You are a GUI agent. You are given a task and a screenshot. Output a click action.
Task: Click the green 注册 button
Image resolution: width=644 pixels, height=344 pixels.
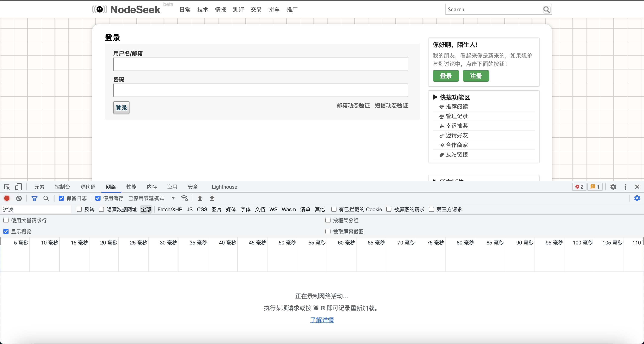476,76
